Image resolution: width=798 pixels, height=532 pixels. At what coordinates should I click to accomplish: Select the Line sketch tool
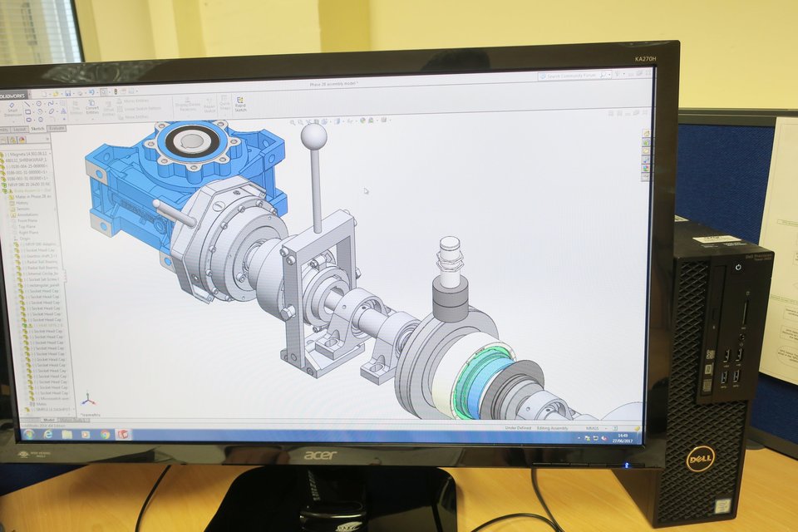pyautogui.click(x=27, y=103)
